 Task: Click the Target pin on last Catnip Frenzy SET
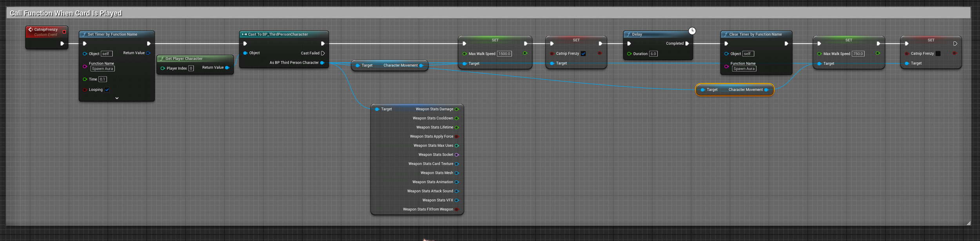(907, 63)
